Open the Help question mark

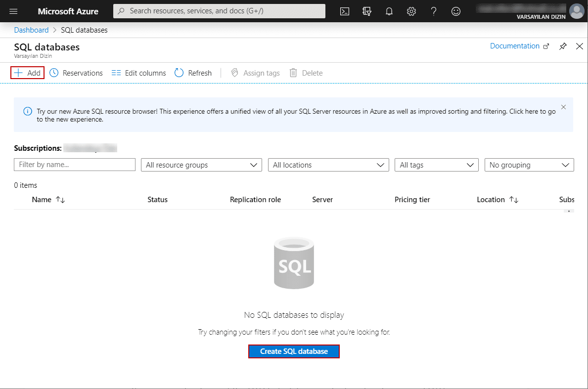pos(434,11)
